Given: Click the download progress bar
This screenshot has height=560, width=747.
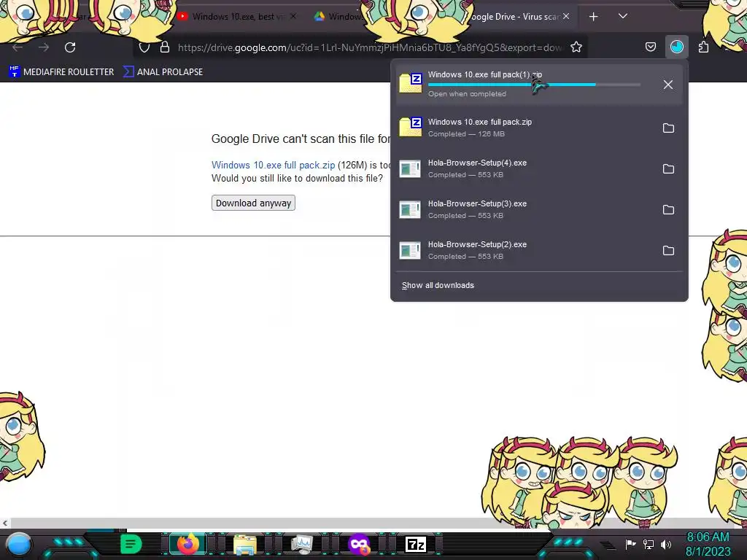Looking at the screenshot, I should [x=534, y=85].
